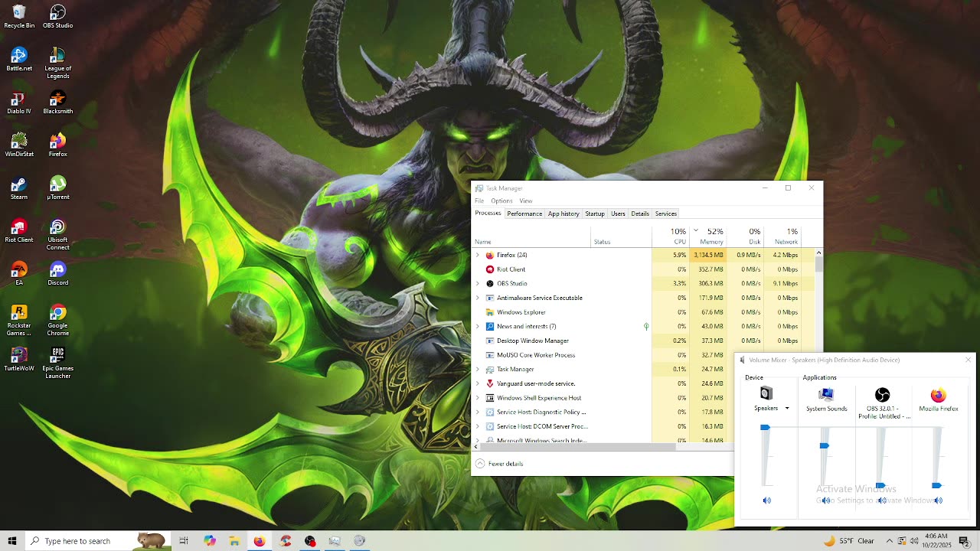
Task: Click the Diablo IV desktop shortcut
Action: (x=19, y=103)
